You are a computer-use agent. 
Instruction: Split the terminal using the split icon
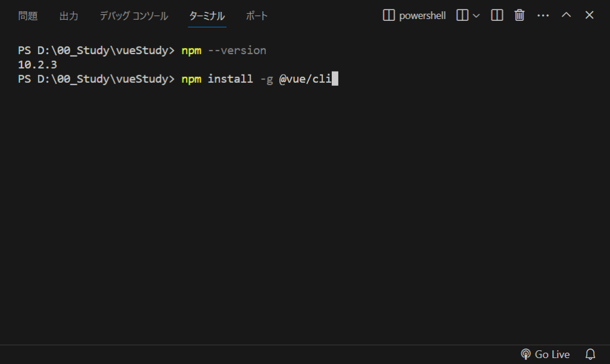[x=497, y=15]
